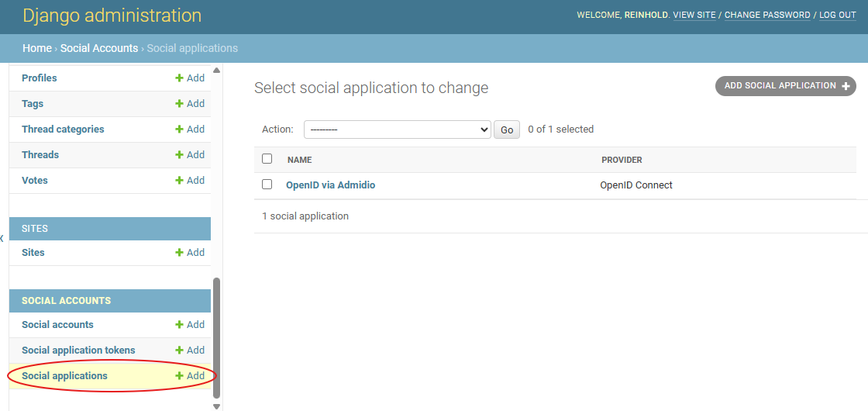Image resolution: width=868 pixels, height=411 pixels.
Task: Click plus Add icon for Social application tokens
Action: pos(180,351)
